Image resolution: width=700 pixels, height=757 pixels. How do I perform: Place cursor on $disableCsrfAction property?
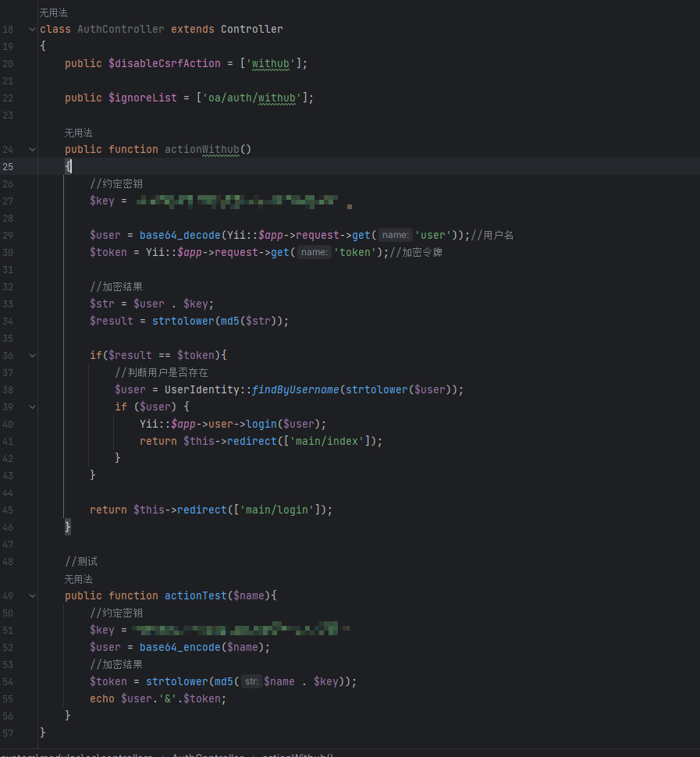164,64
